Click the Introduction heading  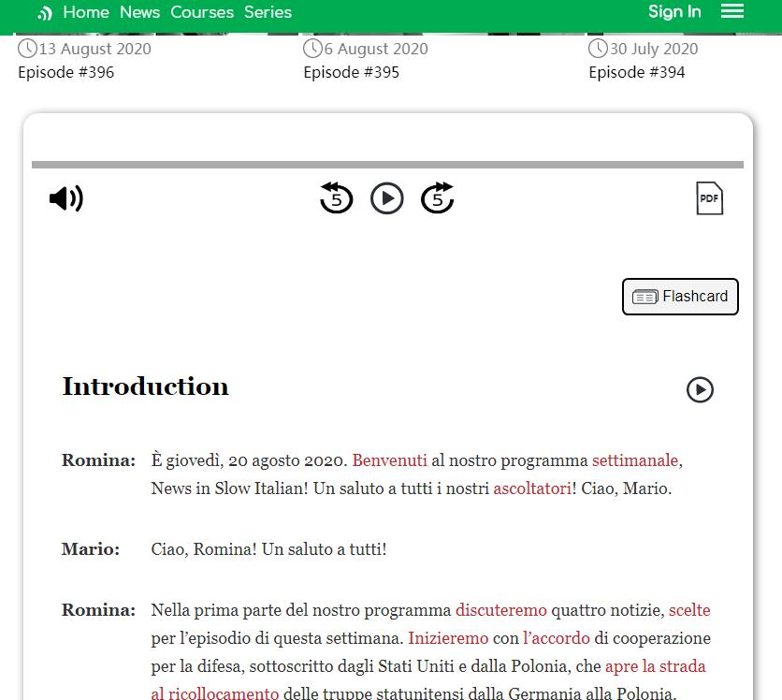tap(145, 386)
